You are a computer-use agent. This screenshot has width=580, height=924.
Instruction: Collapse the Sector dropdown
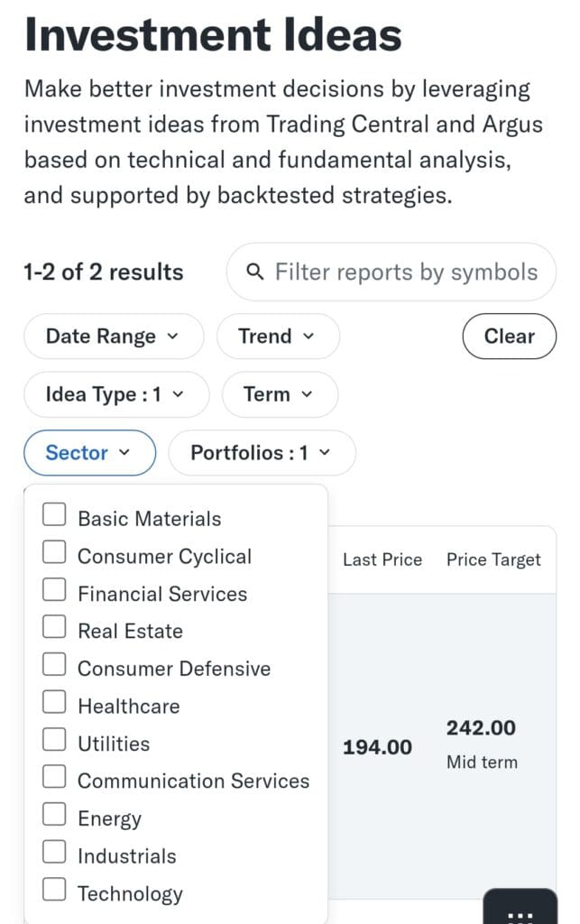point(88,453)
